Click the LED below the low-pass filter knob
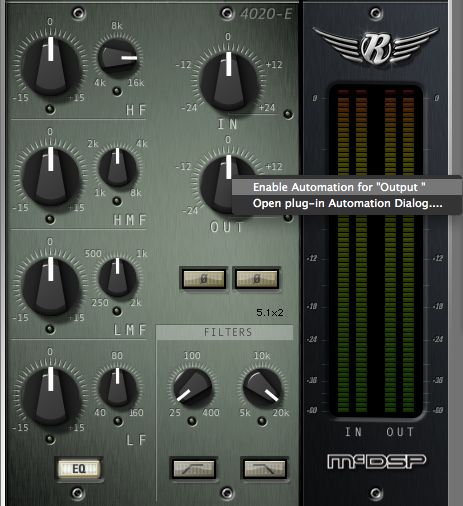This screenshot has width=463, height=506. (x=262, y=421)
